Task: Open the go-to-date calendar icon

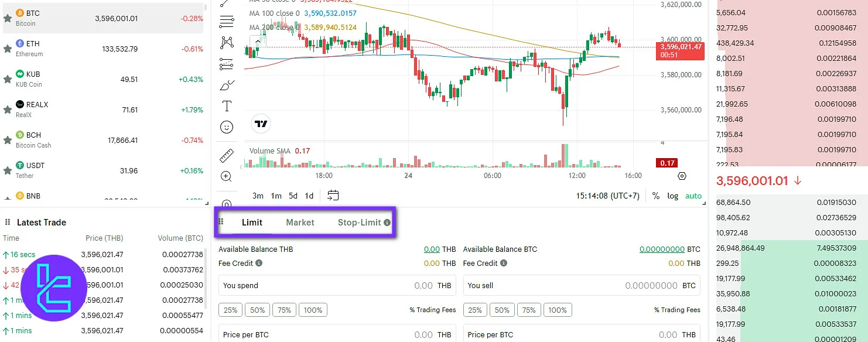Action: click(333, 196)
